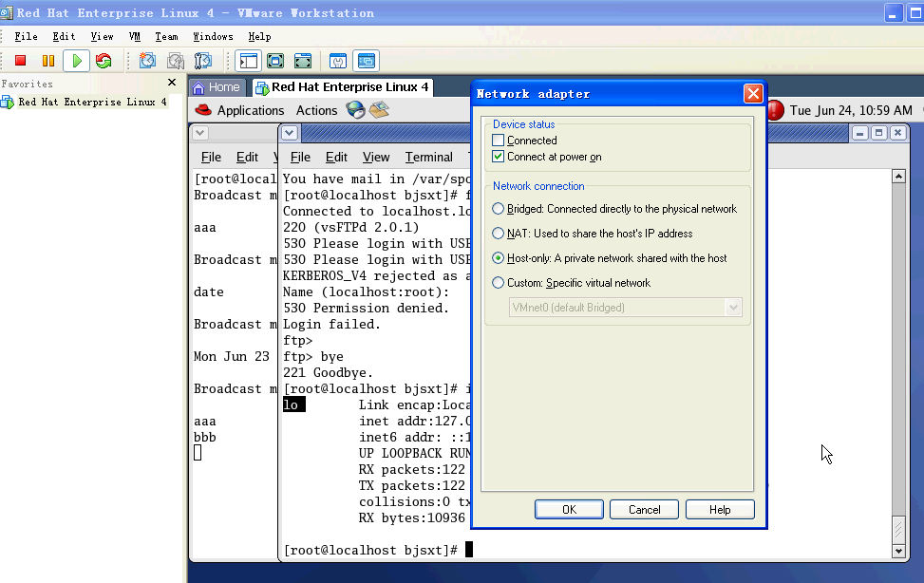This screenshot has width=924, height=583.
Task: Open the Snapshot Manager toolbar icon
Action: tap(203, 61)
